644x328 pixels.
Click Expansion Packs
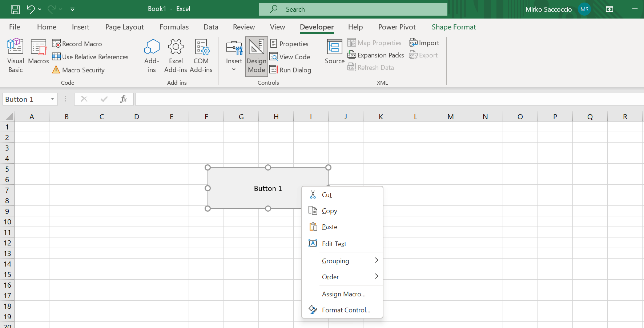(x=376, y=55)
